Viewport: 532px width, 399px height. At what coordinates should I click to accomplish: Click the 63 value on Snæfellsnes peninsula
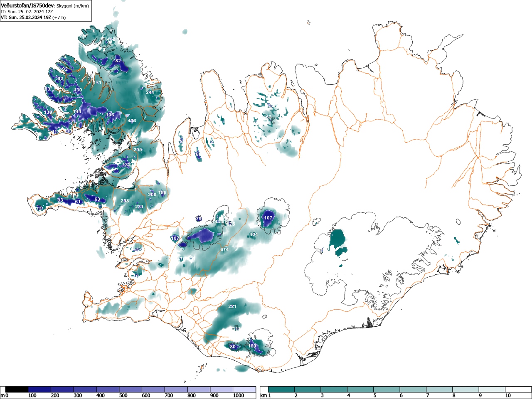tap(97, 199)
